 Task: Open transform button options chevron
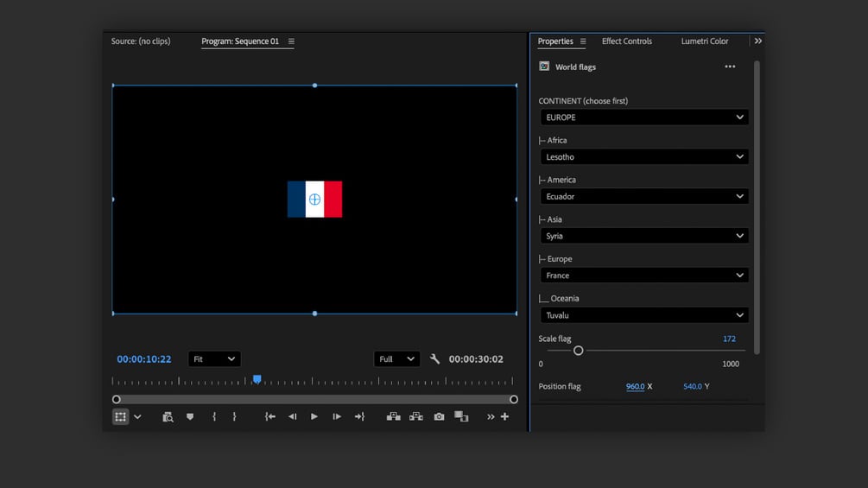point(137,416)
